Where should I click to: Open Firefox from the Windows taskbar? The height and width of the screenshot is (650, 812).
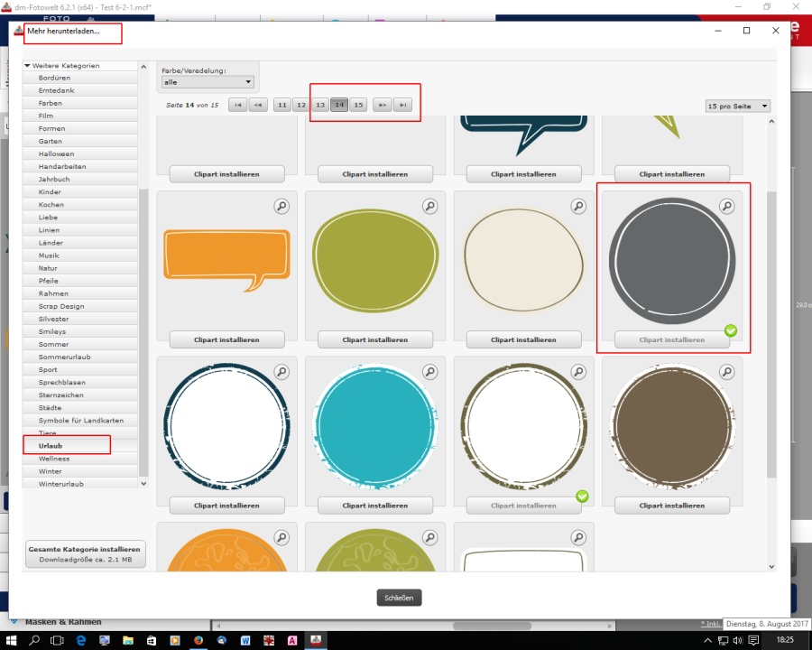198,640
